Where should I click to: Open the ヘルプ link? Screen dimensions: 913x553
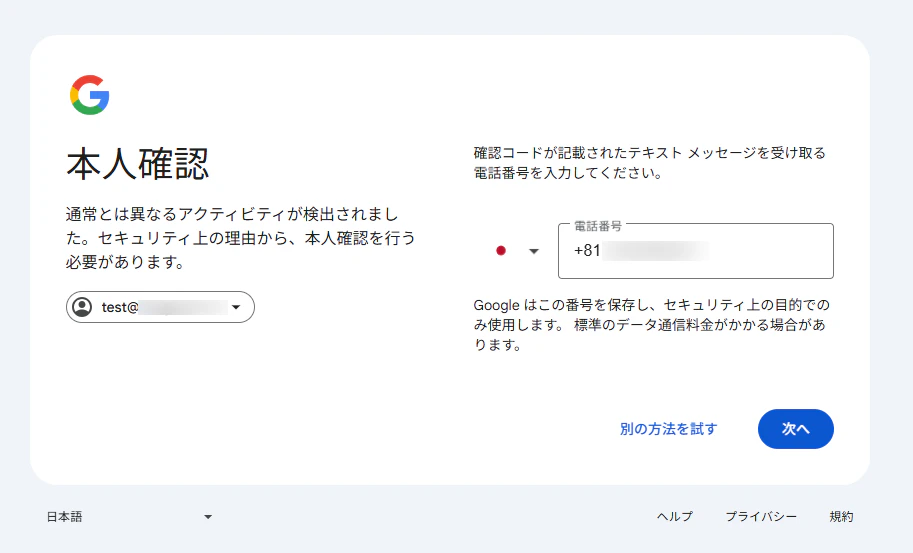point(675,516)
